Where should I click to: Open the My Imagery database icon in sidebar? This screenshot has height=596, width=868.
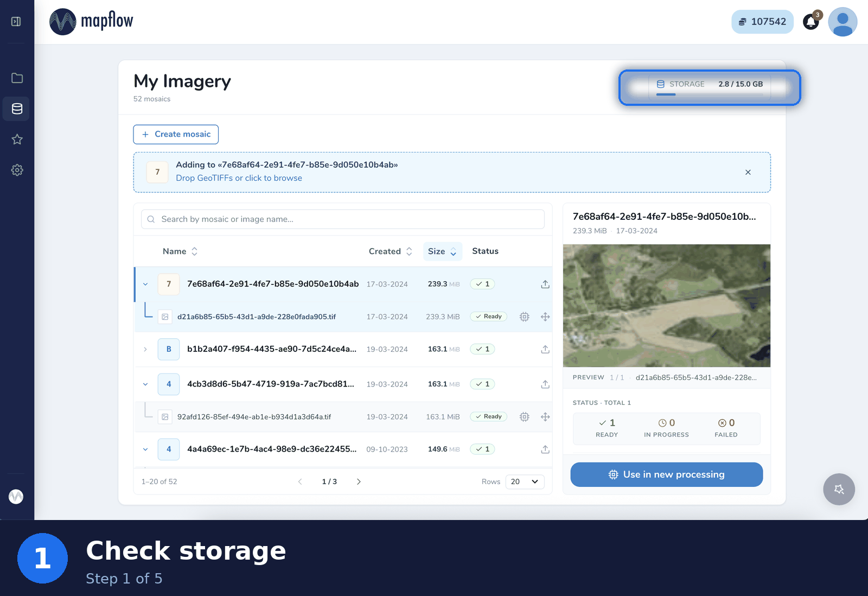tap(17, 109)
